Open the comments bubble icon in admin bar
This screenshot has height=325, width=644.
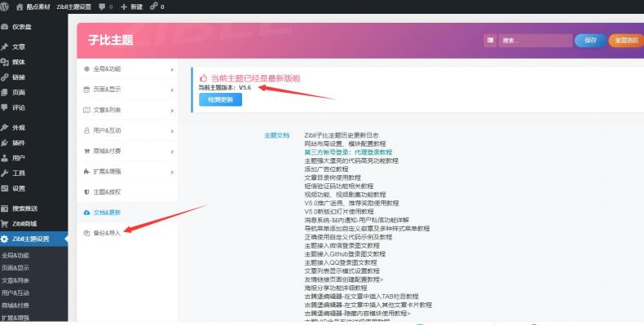tap(103, 7)
